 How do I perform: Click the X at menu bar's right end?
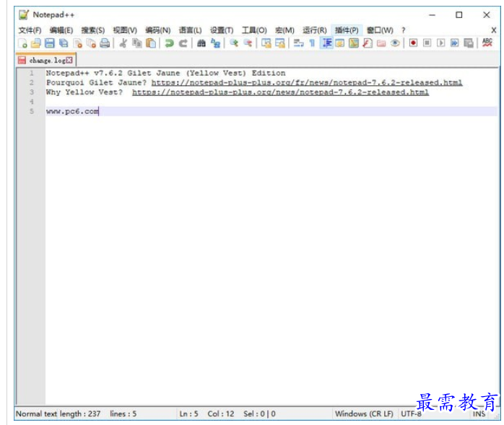click(x=494, y=30)
